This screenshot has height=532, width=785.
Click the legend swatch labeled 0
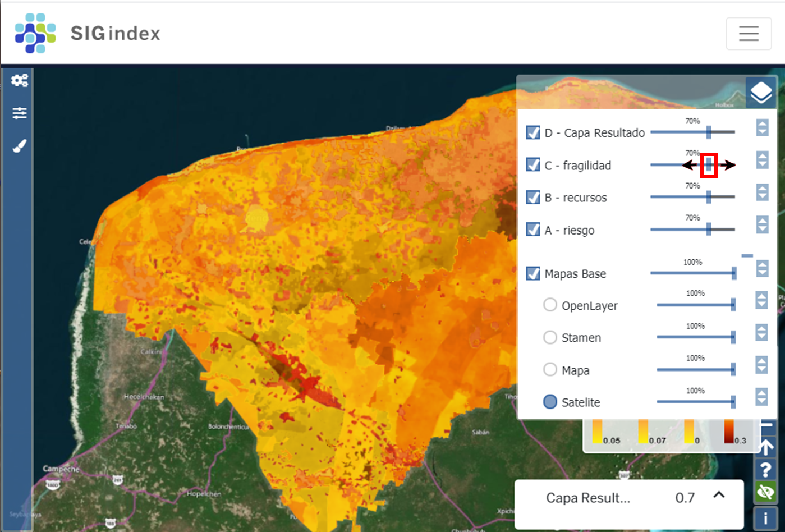coord(688,432)
